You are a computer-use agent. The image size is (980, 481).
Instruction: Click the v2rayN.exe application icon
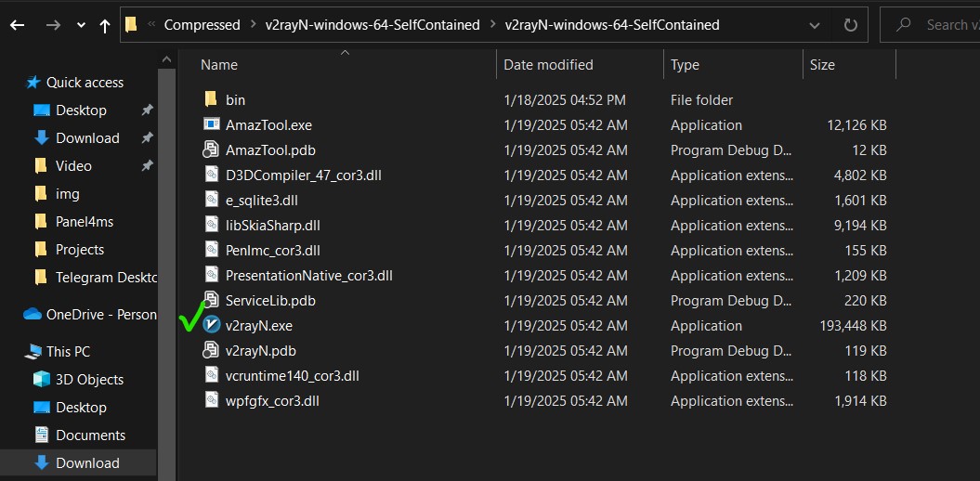pos(211,326)
